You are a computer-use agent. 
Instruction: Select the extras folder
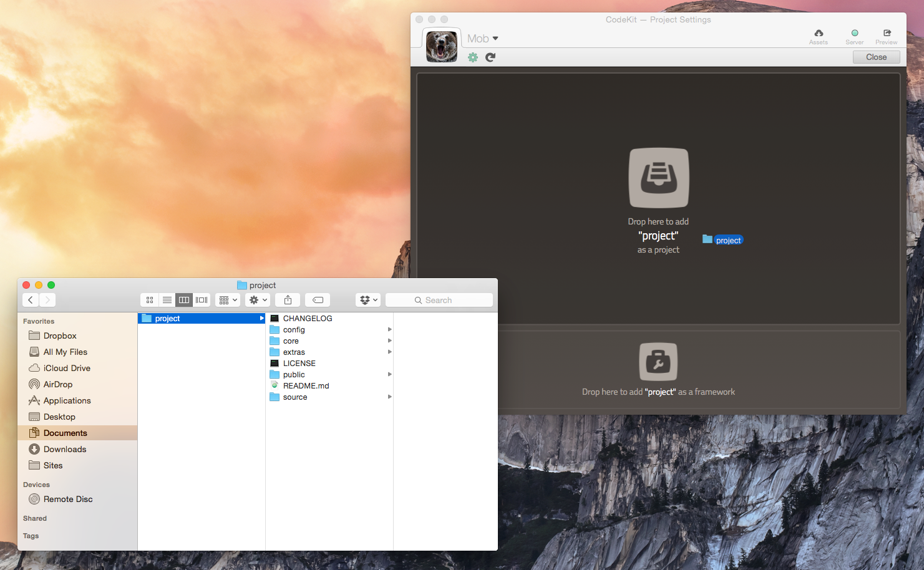pyautogui.click(x=329, y=352)
